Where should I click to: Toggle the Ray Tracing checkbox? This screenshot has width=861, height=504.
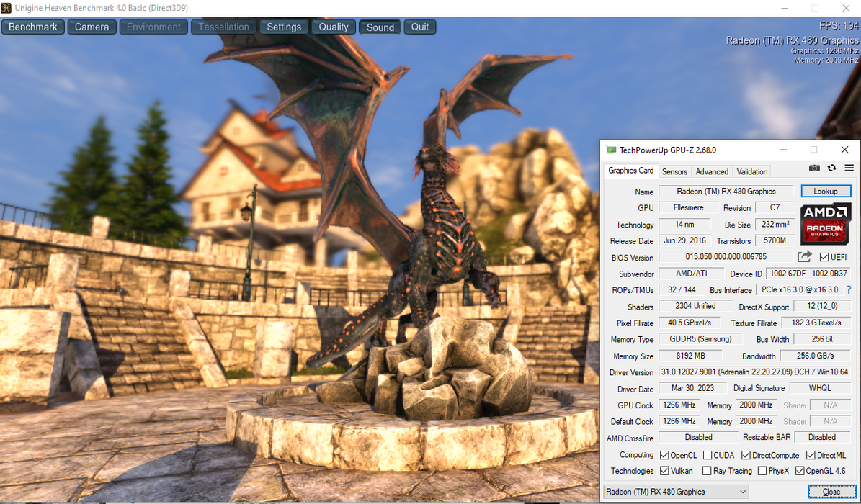point(708,471)
